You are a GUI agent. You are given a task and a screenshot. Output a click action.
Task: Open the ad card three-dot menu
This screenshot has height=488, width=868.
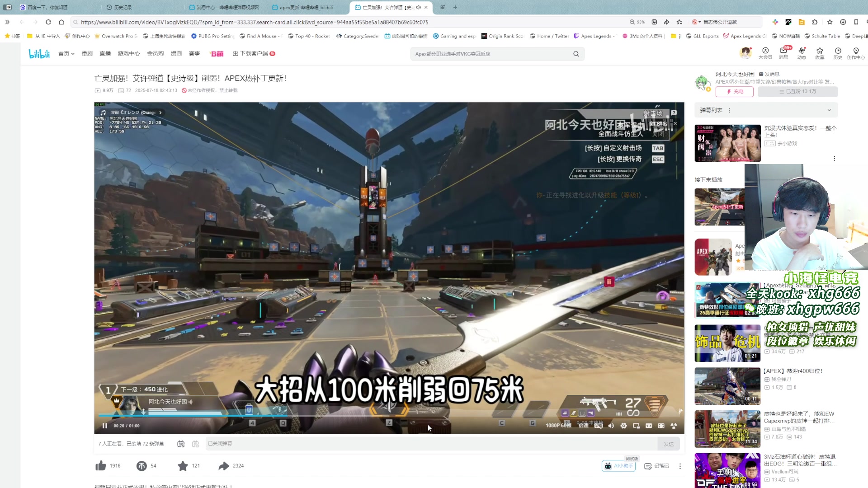pyautogui.click(x=834, y=159)
